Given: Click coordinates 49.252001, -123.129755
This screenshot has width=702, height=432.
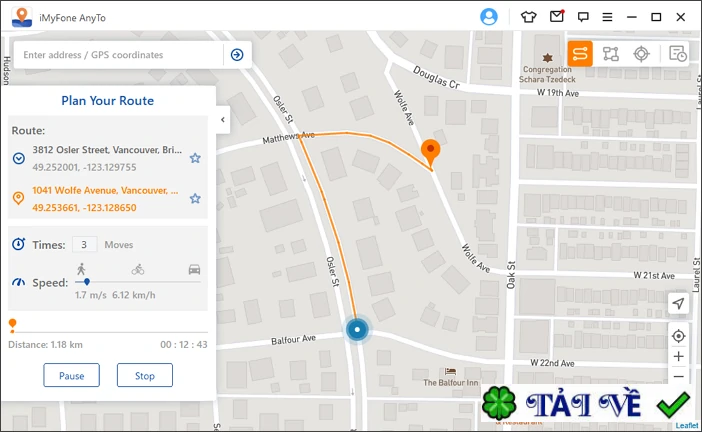Looking at the screenshot, I should coord(84,167).
